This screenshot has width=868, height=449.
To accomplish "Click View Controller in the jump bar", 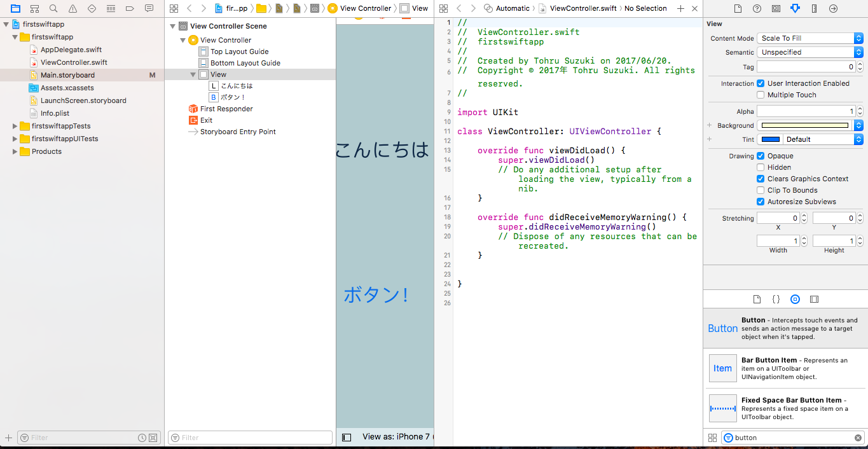I will coord(367,8).
